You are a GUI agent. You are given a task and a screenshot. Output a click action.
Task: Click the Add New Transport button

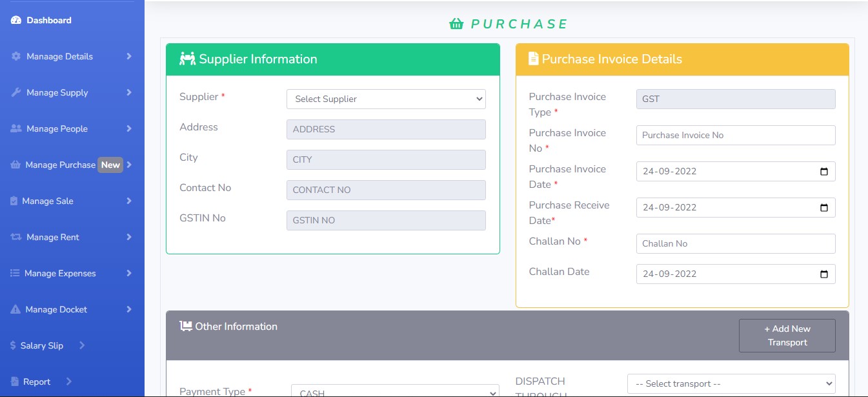[787, 336]
